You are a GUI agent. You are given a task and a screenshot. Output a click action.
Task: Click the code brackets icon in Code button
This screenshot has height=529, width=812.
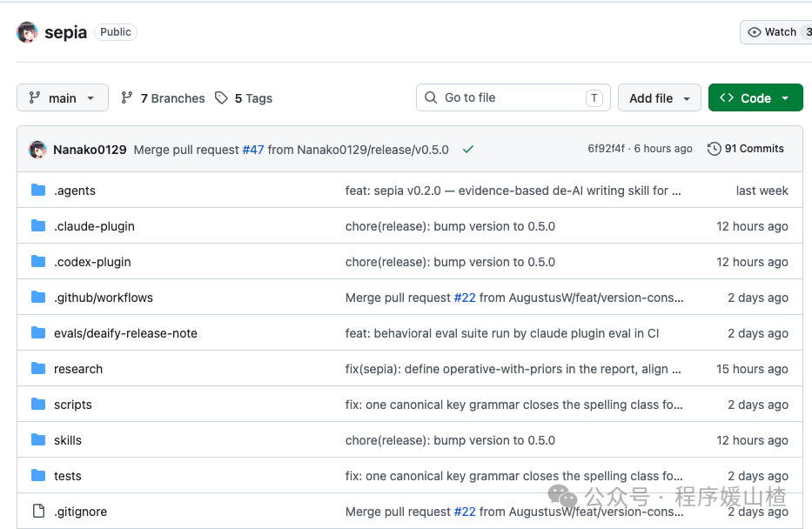click(x=727, y=97)
